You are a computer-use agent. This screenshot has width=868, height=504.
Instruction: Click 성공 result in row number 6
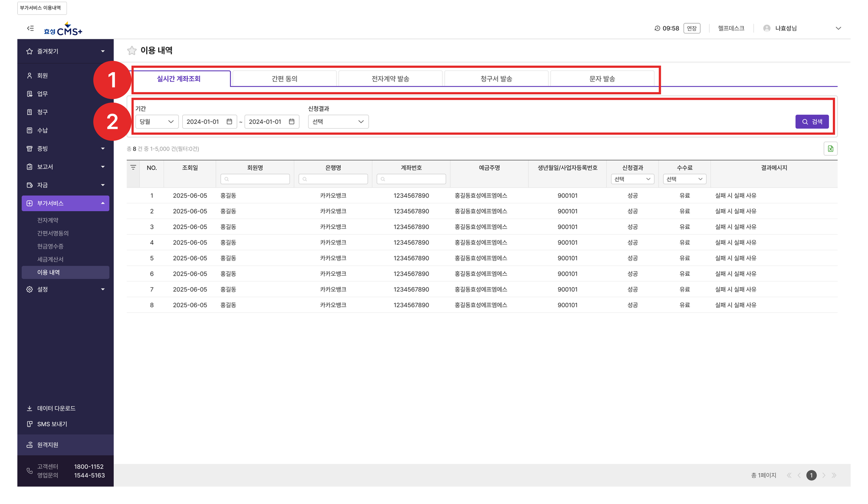(632, 274)
